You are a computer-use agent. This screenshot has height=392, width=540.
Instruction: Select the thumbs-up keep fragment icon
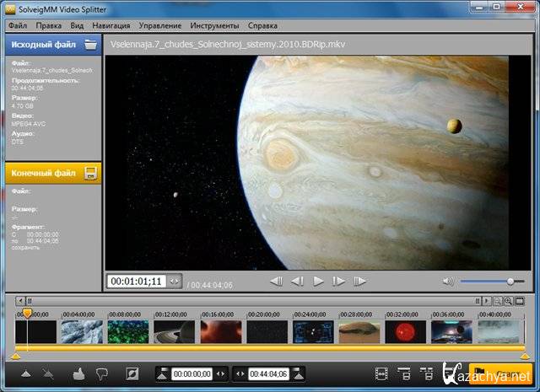click(78, 373)
